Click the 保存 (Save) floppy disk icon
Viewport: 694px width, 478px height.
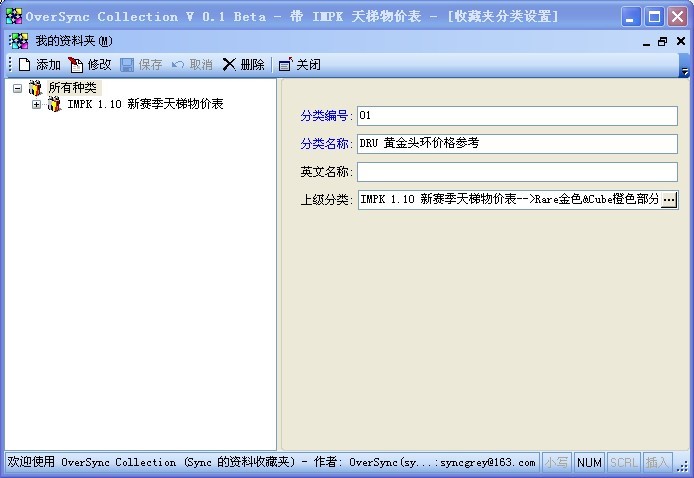tap(127, 65)
